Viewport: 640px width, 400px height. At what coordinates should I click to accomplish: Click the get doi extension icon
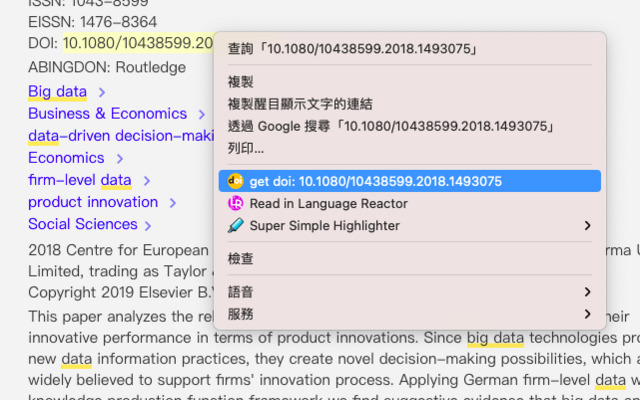tap(236, 181)
